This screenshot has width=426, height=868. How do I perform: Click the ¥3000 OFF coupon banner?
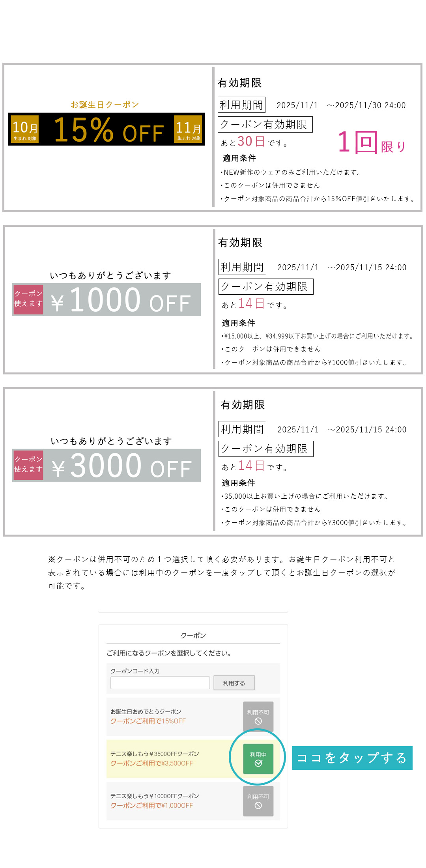(122, 466)
